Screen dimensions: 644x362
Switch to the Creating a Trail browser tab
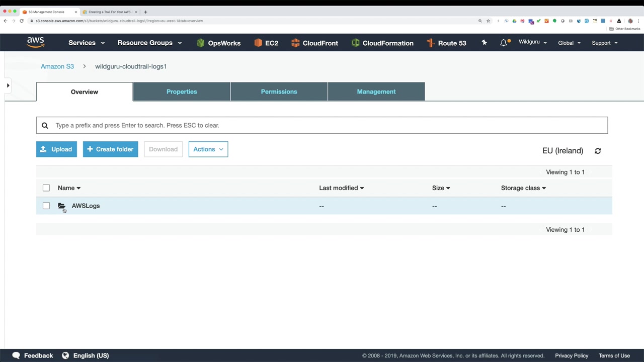110,12
